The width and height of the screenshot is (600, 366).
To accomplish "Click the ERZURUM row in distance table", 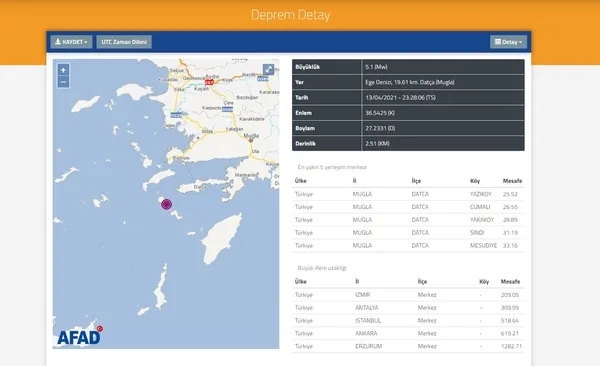I will click(408, 346).
